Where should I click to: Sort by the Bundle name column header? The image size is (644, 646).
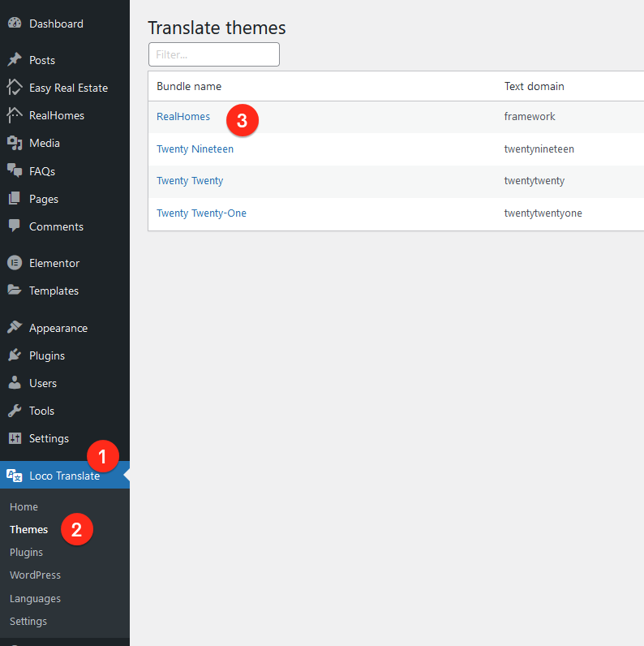coord(189,86)
